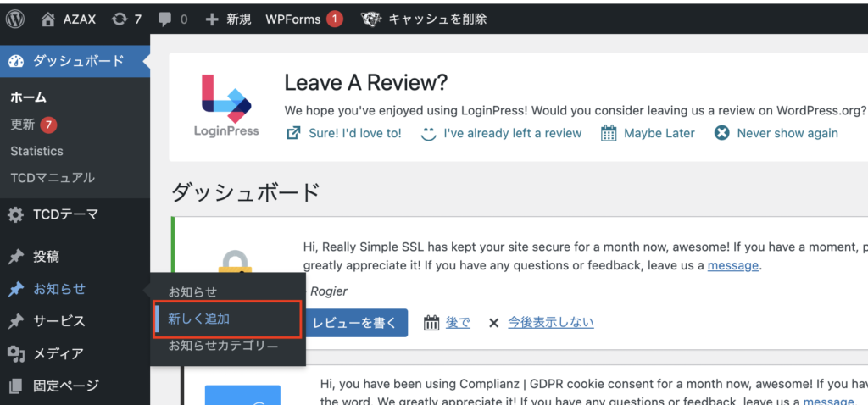Click the レビューを書く button
Screen dimensions: 868x405
coord(355,323)
